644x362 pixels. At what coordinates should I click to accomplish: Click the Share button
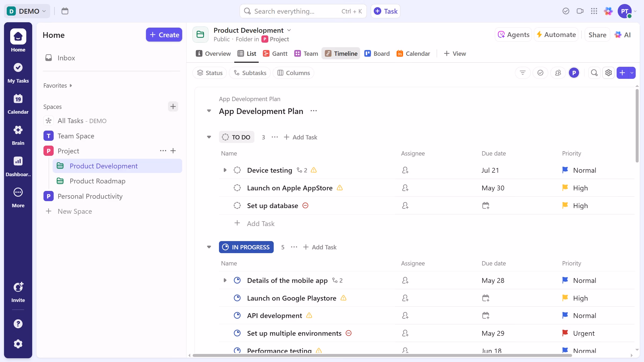[597, 35]
